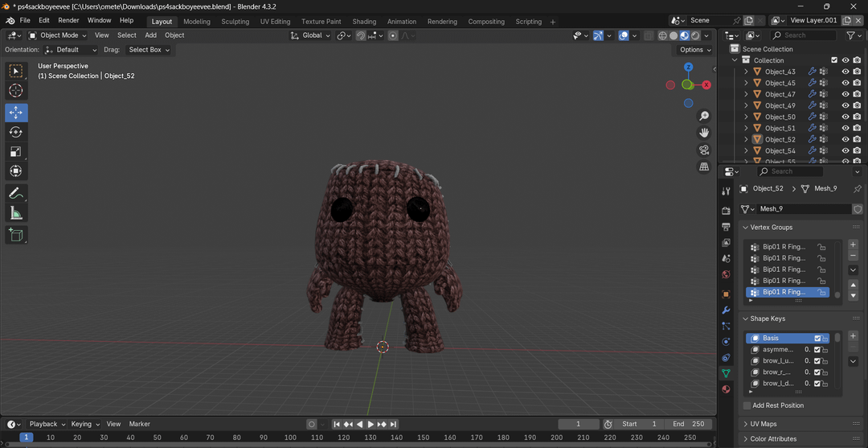Click the Add Cube tool

(16, 235)
